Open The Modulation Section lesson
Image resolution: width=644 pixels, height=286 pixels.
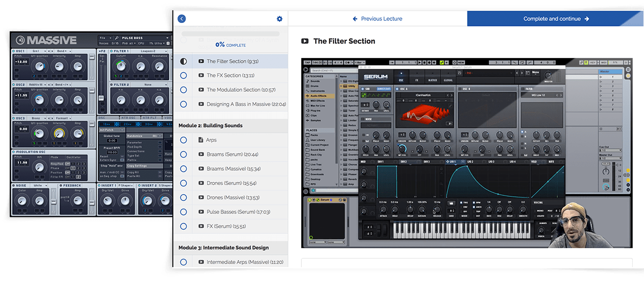[241, 90]
